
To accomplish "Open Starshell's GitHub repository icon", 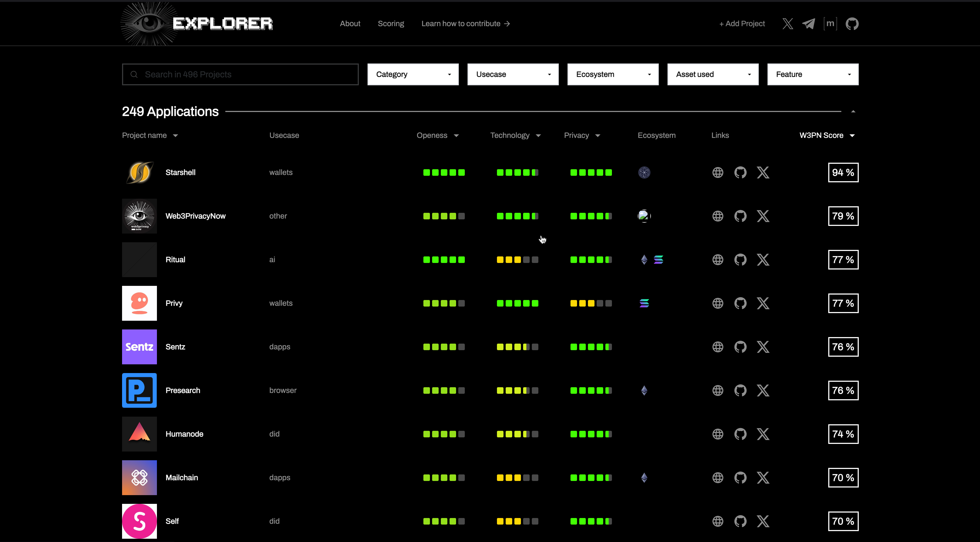I will pos(740,172).
